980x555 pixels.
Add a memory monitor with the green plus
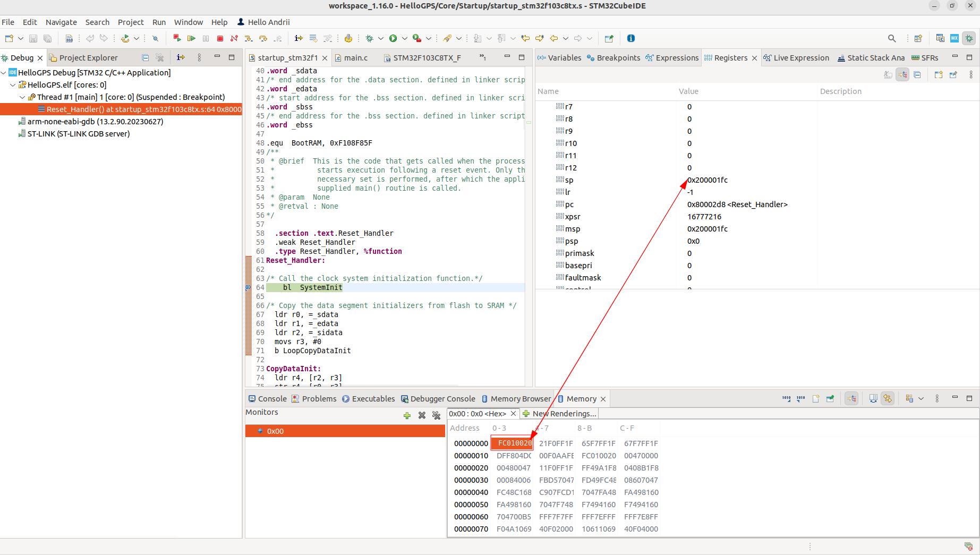click(x=407, y=415)
